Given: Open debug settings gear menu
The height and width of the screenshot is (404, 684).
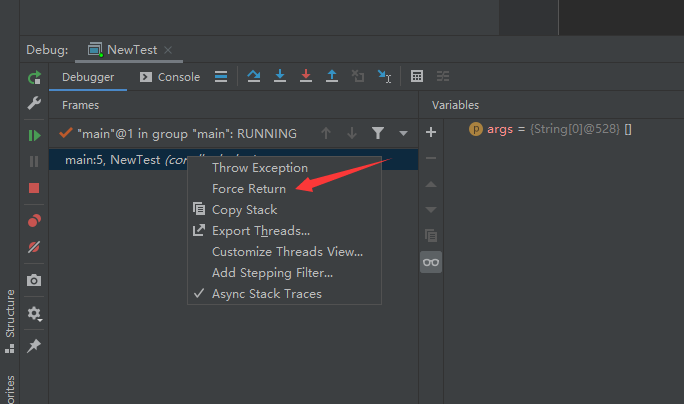Looking at the screenshot, I should 34,313.
